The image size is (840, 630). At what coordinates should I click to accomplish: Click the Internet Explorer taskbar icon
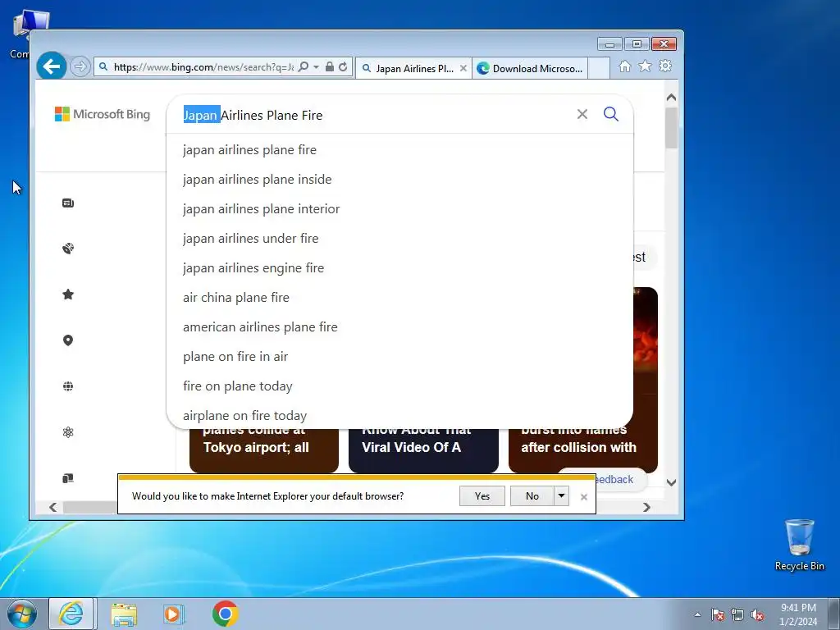coord(72,614)
